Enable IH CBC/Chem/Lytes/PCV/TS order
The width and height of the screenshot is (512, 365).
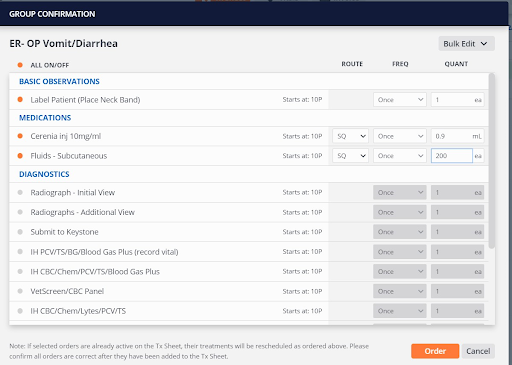(20, 311)
